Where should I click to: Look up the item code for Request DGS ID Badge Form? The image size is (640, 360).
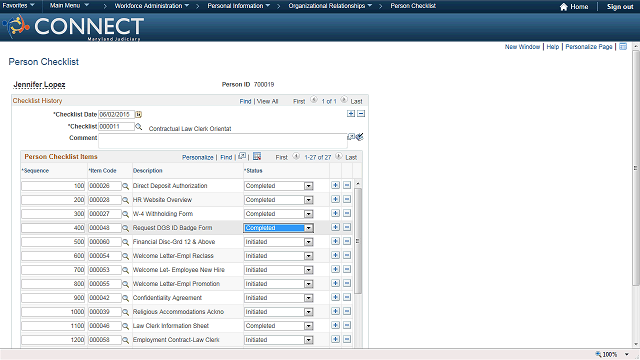(126, 228)
